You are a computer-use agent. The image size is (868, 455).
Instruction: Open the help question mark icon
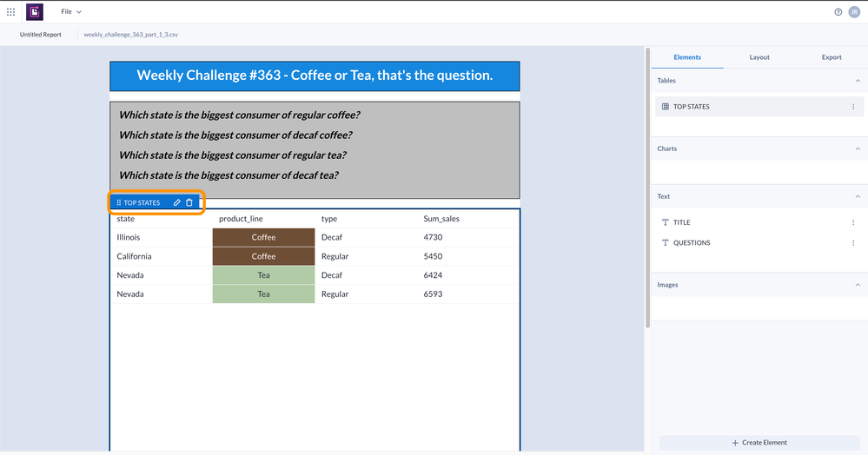tap(838, 12)
